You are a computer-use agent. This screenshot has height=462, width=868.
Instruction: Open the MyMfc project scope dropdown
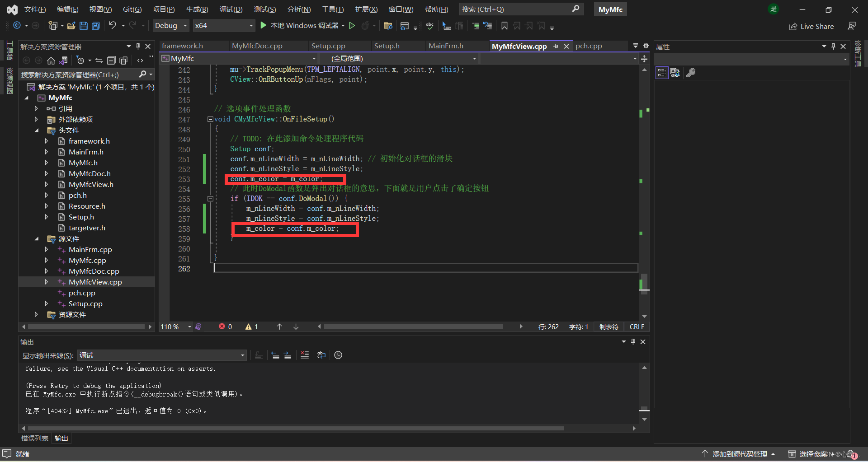[x=239, y=58]
